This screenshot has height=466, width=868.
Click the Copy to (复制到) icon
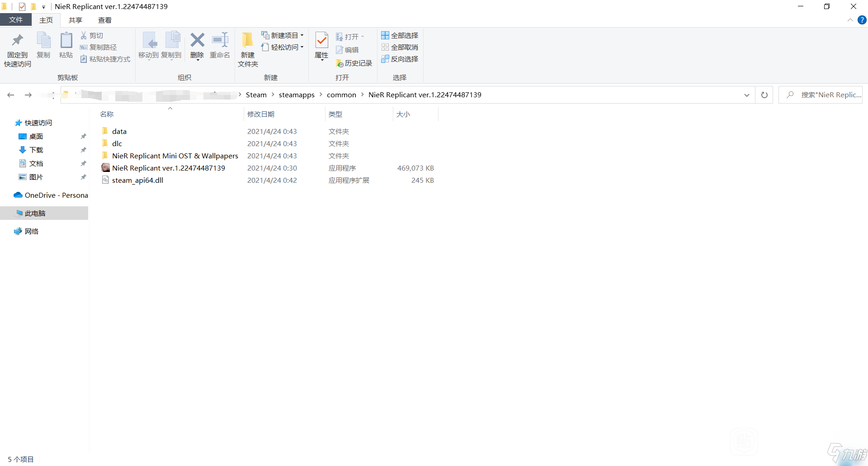[172, 40]
